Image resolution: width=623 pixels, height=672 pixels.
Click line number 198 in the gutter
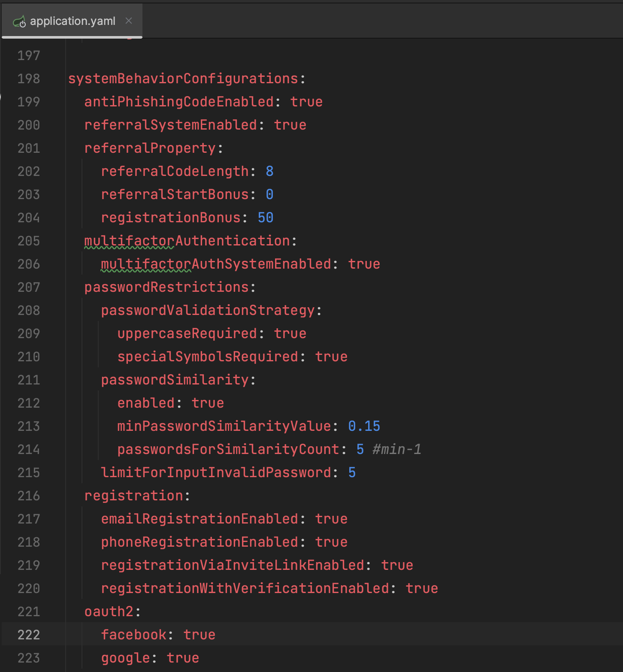click(29, 79)
